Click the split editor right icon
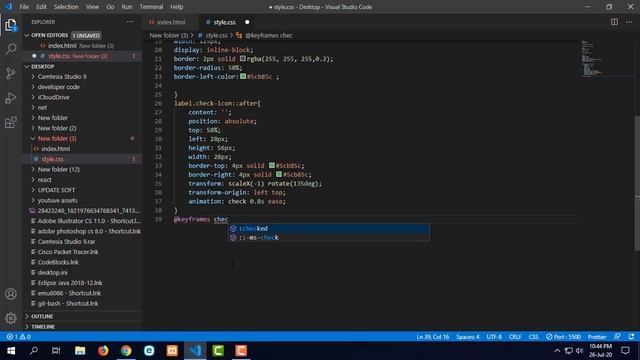 [614, 22]
